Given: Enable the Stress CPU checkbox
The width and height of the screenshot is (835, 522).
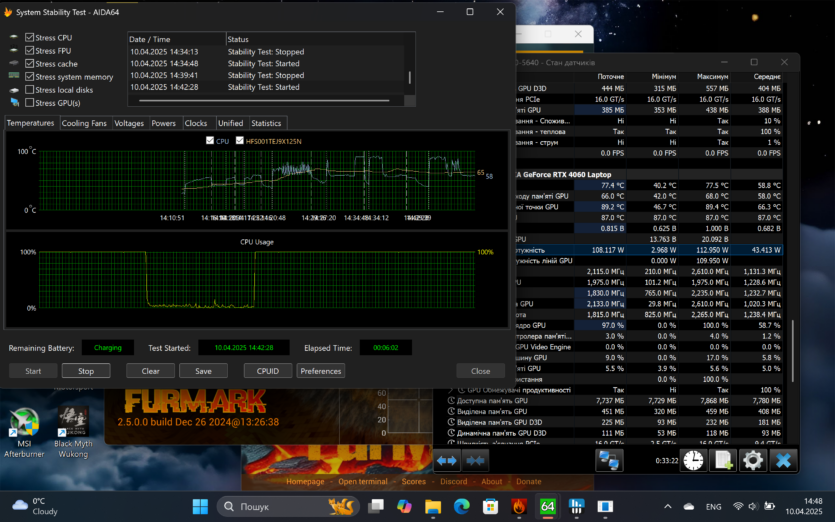Looking at the screenshot, I should point(30,37).
